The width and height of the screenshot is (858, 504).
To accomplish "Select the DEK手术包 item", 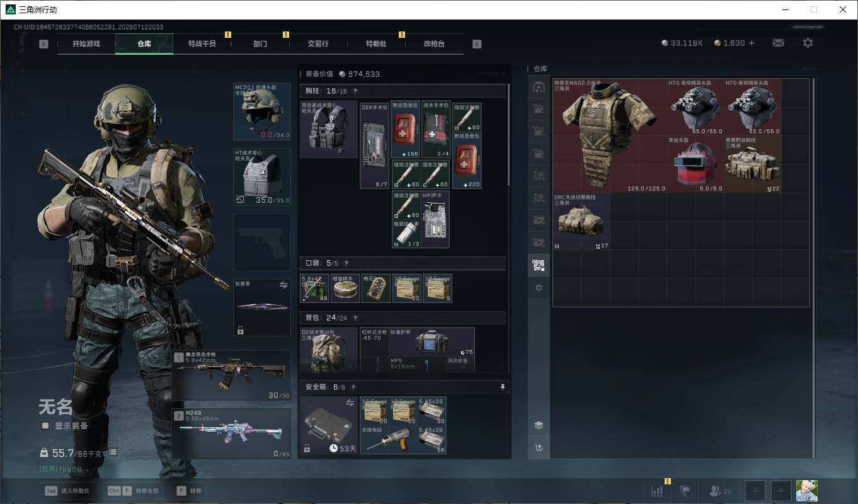I will pyautogui.click(x=374, y=146).
